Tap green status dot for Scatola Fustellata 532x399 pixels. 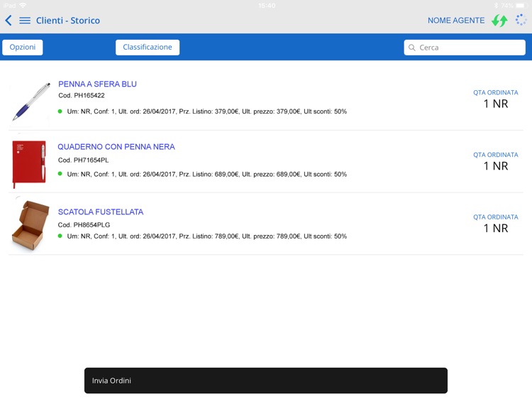click(60, 236)
